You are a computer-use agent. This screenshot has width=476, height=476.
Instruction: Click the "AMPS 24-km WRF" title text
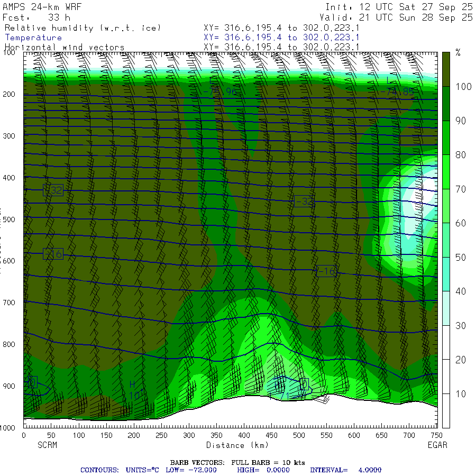coord(42,7)
